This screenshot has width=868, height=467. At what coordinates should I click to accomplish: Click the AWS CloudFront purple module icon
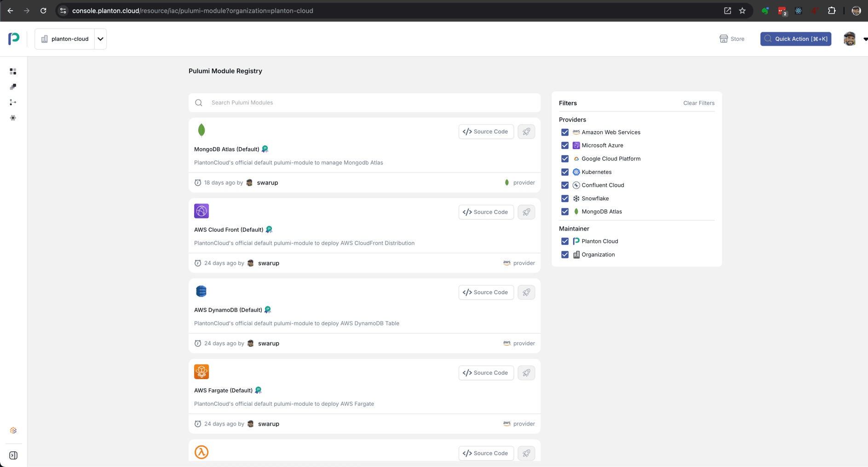[201, 211]
